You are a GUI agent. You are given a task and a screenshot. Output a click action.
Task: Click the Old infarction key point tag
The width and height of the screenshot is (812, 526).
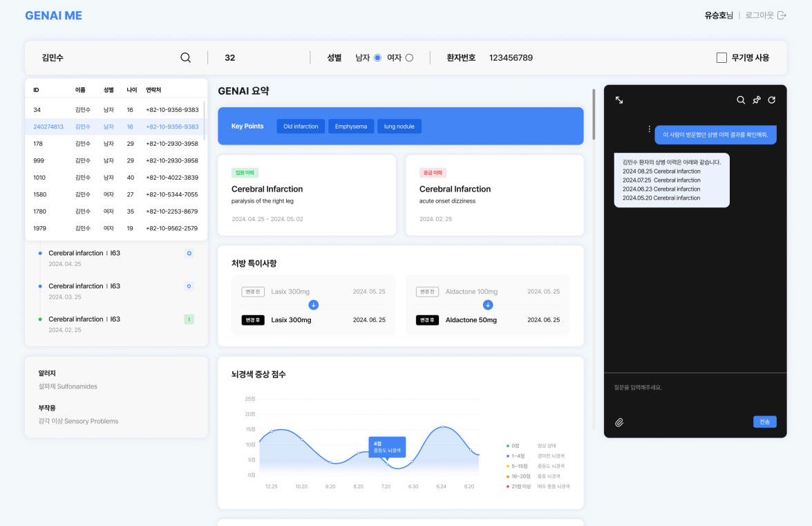(x=301, y=126)
